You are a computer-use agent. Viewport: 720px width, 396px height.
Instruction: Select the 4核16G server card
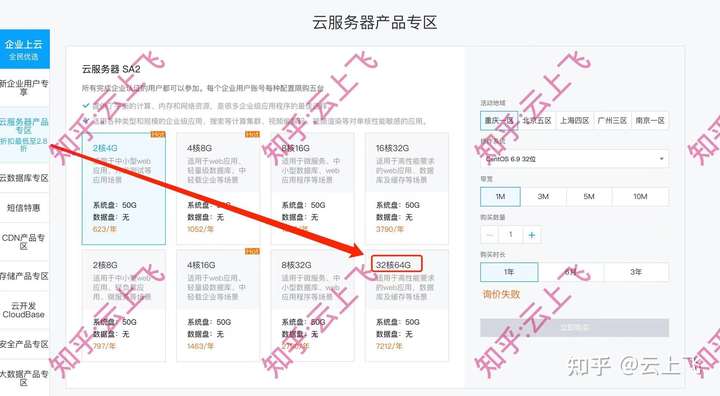(x=218, y=305)
